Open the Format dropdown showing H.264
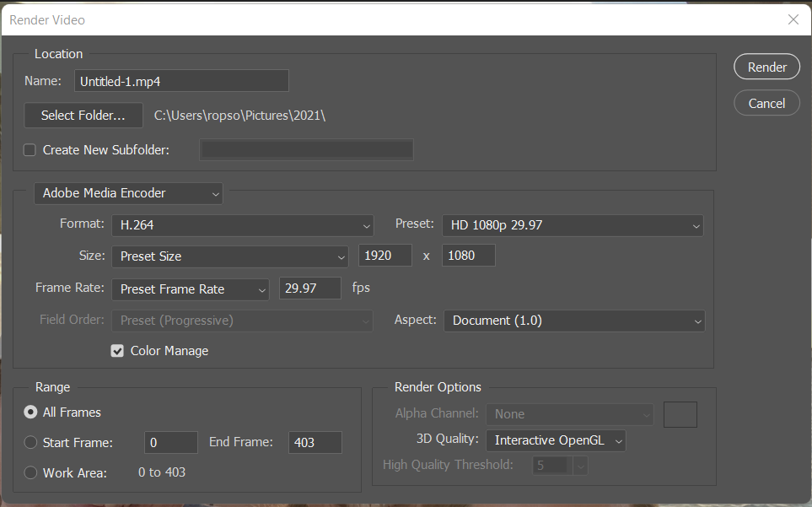The image size is (812, 507). [x=242, y=225]
